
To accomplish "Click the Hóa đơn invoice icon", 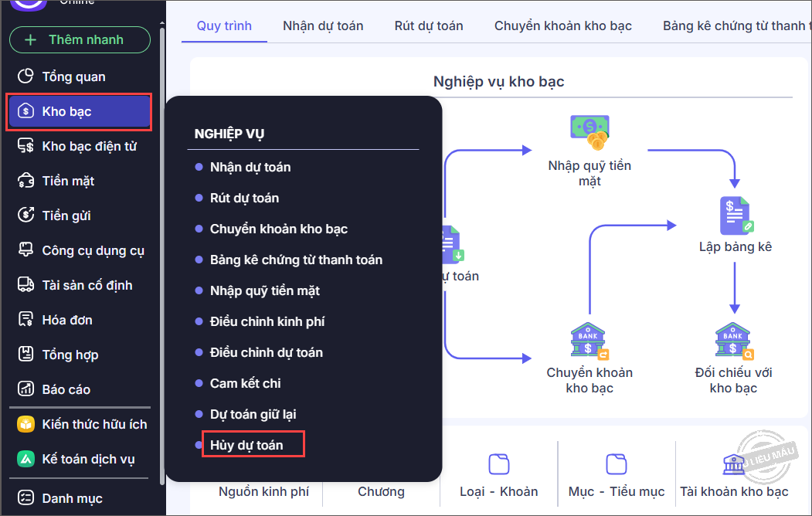I will coord(25,319).
